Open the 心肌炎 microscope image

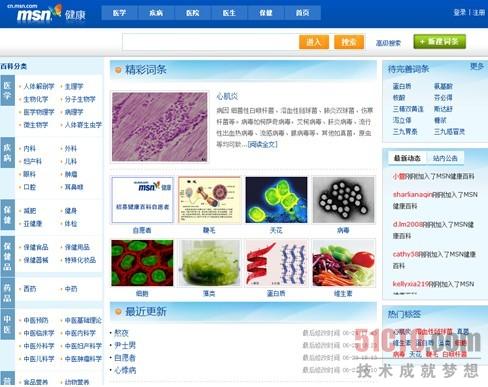click(160, 127)
